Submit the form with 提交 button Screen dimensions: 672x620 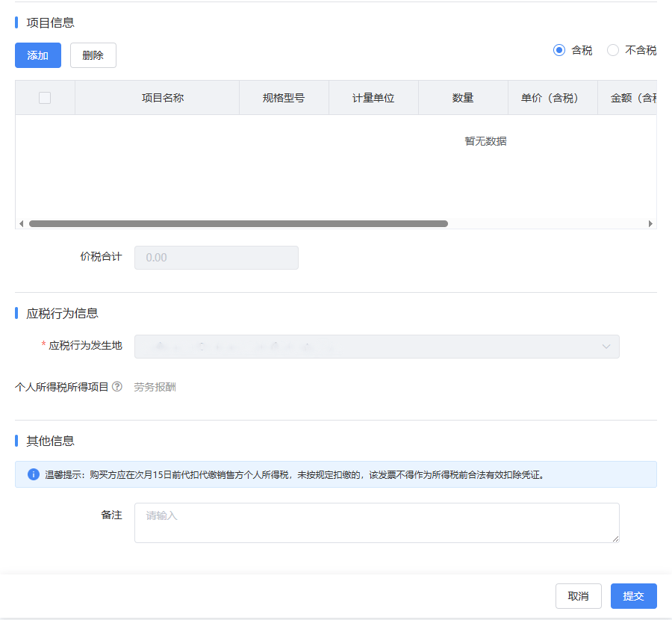click(x=633, y=596)
